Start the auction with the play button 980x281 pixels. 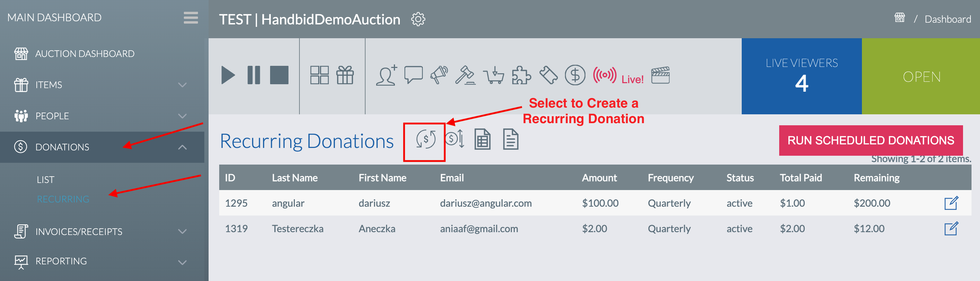pos(228,75)
